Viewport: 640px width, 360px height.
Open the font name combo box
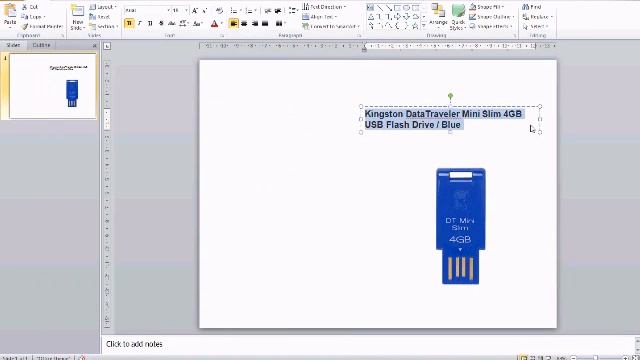(147, 10)
